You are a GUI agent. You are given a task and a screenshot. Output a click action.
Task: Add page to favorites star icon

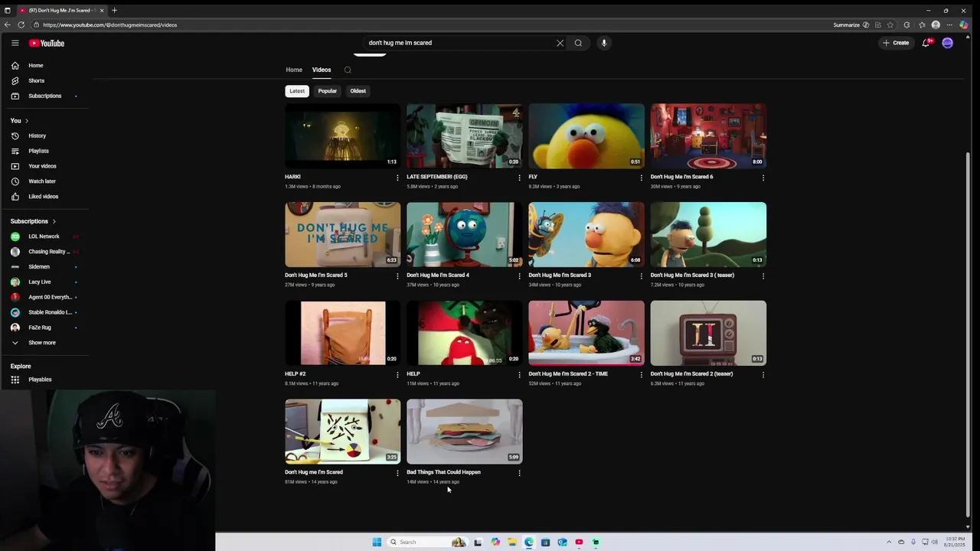(890, 24)
